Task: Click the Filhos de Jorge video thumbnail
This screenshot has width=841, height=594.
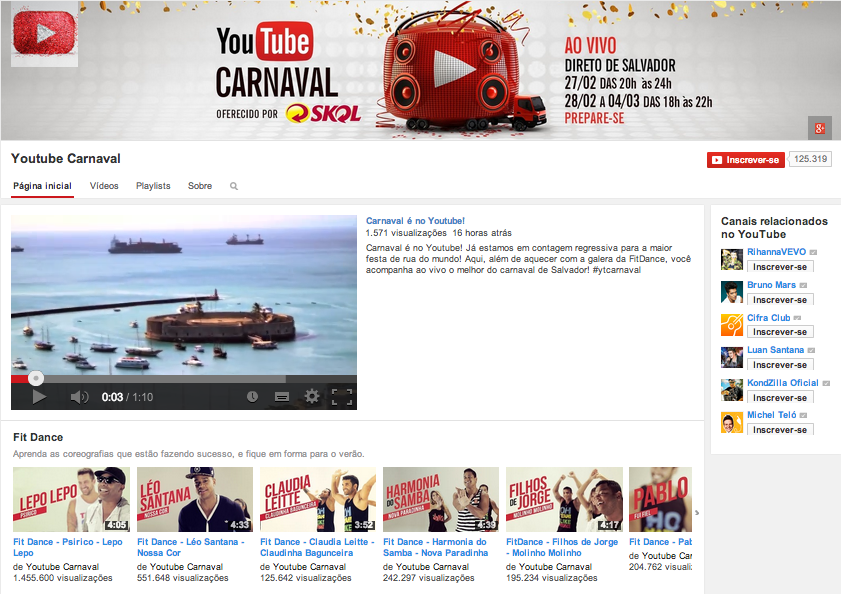Action: (x=564, y=500)
